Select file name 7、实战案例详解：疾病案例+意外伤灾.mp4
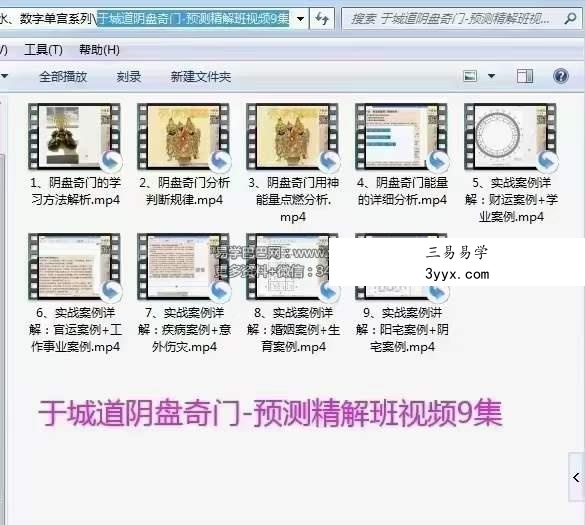Viewport: 585px width, 525px height. pos(184,329)
